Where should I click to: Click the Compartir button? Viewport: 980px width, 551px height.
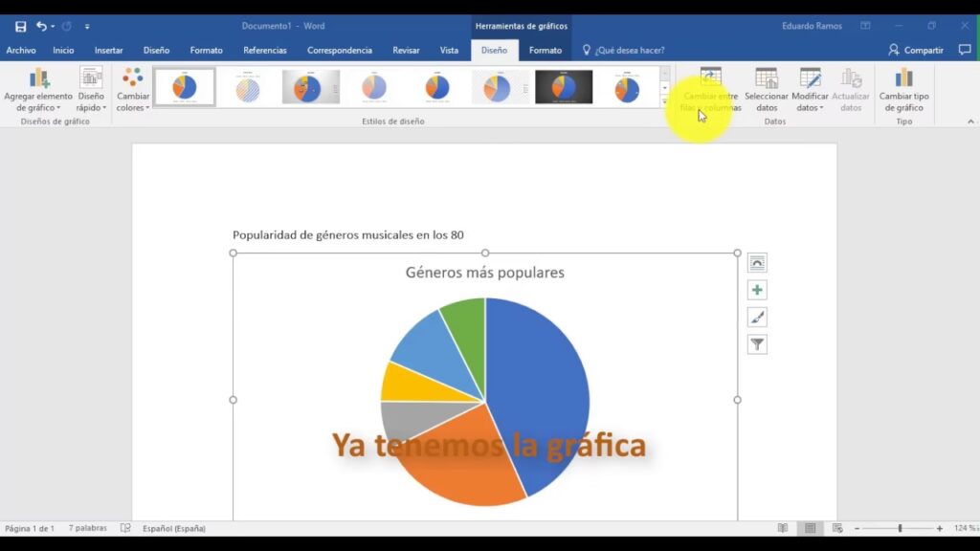click(x=916, y=50)
